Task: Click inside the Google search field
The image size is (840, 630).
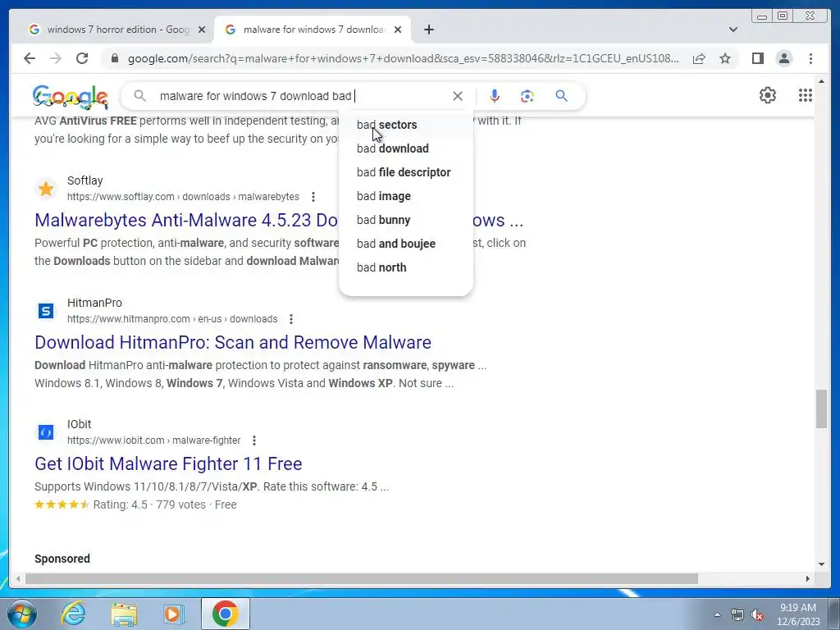Action: point(303,96)
